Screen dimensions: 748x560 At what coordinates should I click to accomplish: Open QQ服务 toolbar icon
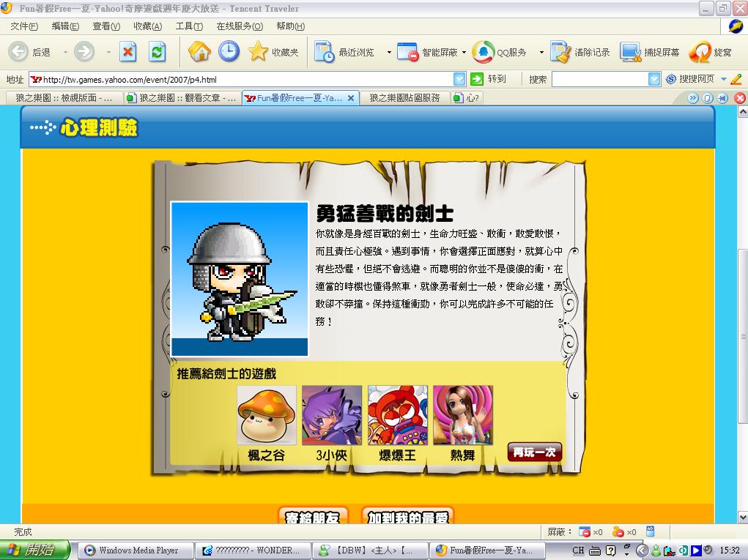click(x=483, y=51)
